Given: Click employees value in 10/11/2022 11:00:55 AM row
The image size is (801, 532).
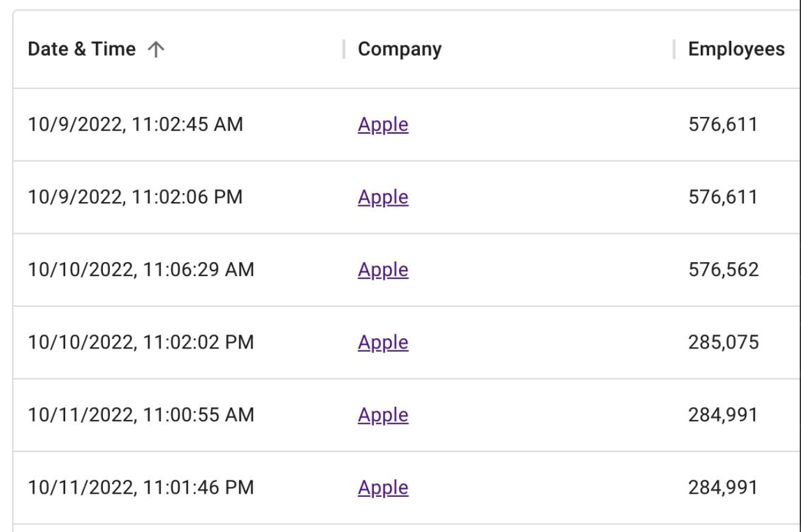Looking at the screenshot, I should [x=723, y=415].
